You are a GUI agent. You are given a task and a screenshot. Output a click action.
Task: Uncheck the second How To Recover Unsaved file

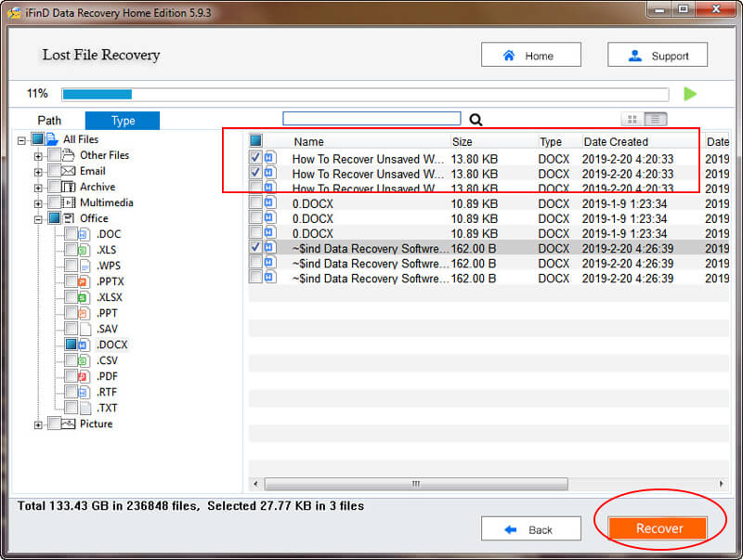(x=255, y=172)
